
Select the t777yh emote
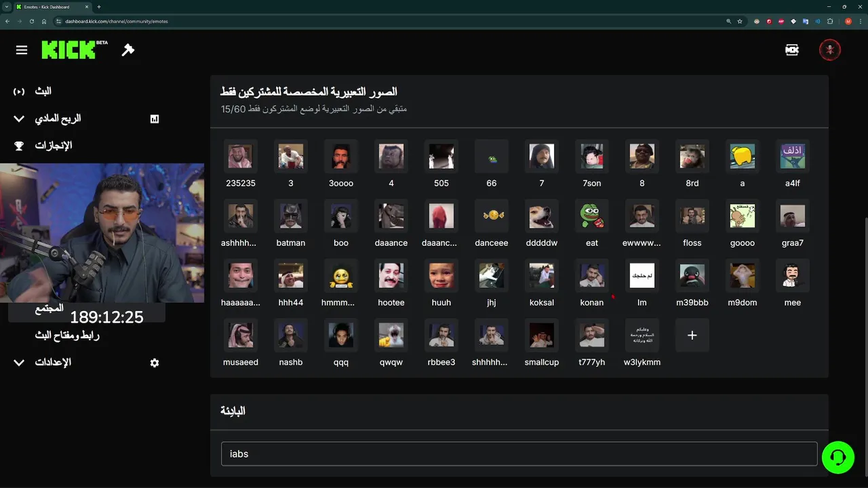[592, 335]
